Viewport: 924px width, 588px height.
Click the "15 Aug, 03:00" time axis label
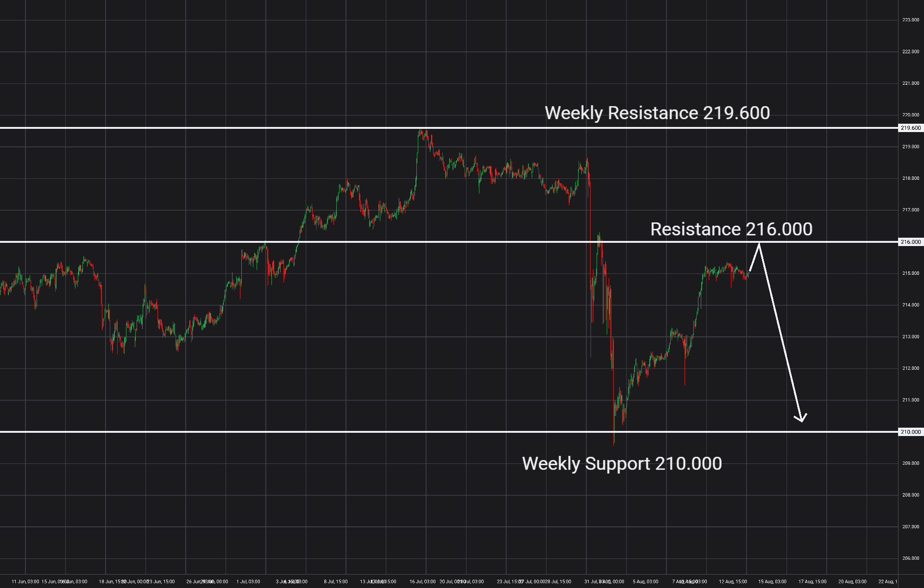[772, 582]
